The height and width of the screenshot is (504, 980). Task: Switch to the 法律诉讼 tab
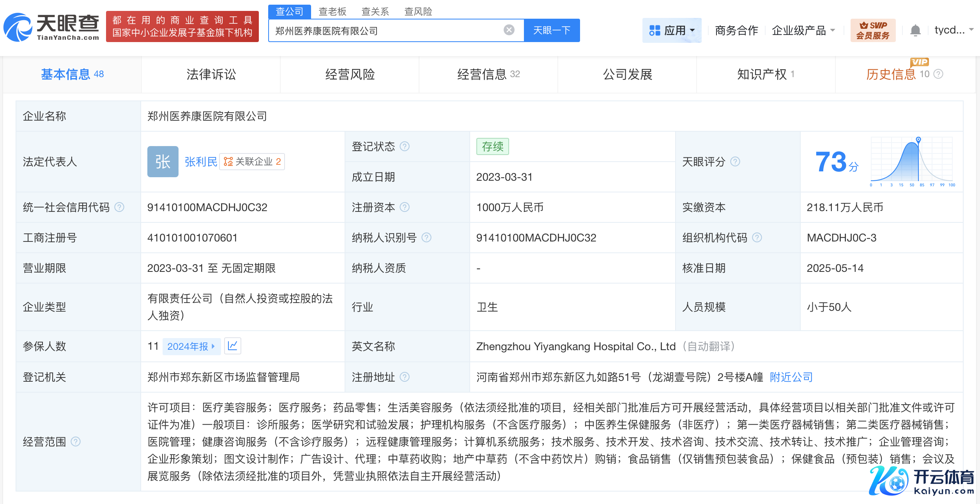click(x=211, y=74)
